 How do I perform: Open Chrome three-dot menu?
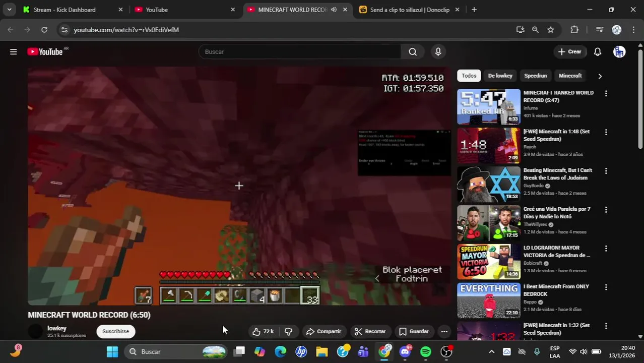pyautogui.click(x=633, y=30)
